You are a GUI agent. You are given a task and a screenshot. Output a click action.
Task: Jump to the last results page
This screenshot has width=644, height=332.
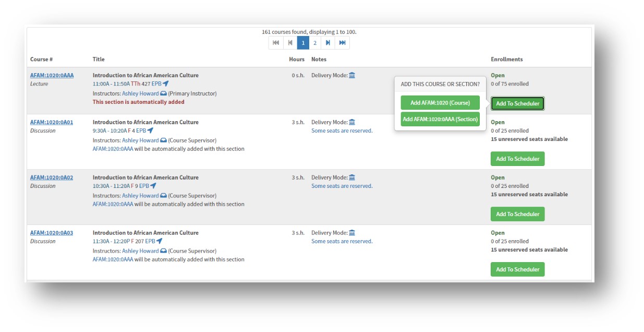pyautogui.click(x=342, y=43)
